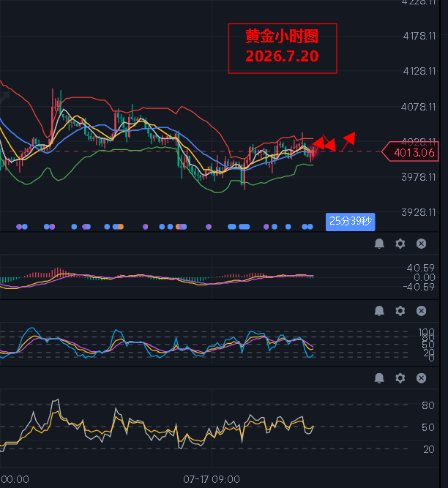Screen dimensions: 448x488
Task: Click the 3978.11 price scale label
Action: pyautogui.click(x=418, y=177)
